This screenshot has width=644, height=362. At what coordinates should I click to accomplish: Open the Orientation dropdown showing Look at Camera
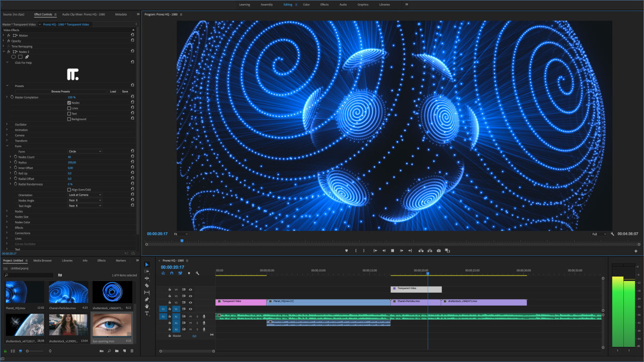coord(85,195)
